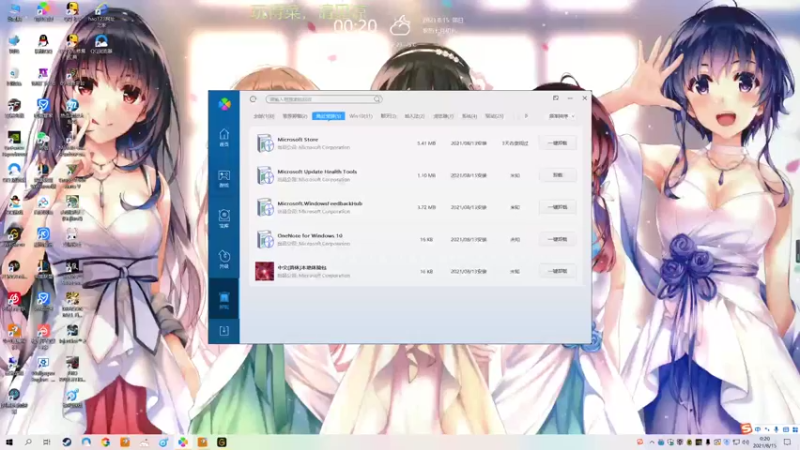Click the Microsoft Update Health Tools icon
The image size is (800, 450).
[x=265, y=175]
